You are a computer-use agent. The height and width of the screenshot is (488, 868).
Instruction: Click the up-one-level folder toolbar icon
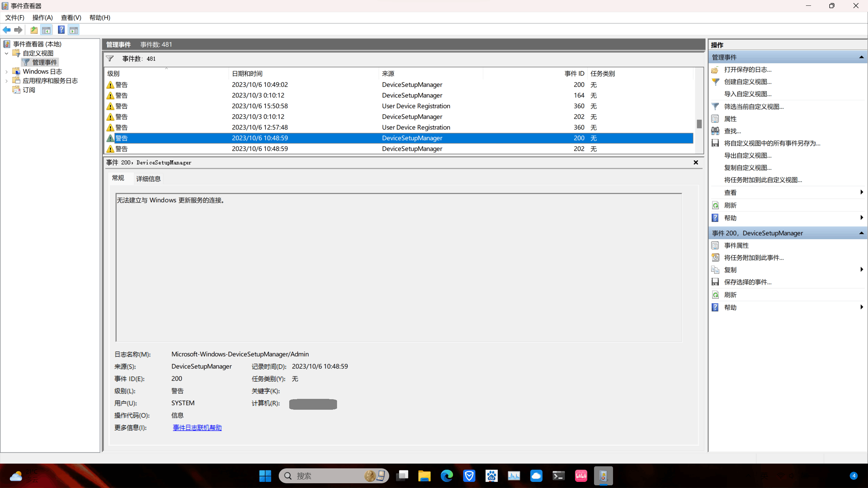point(34,30)
